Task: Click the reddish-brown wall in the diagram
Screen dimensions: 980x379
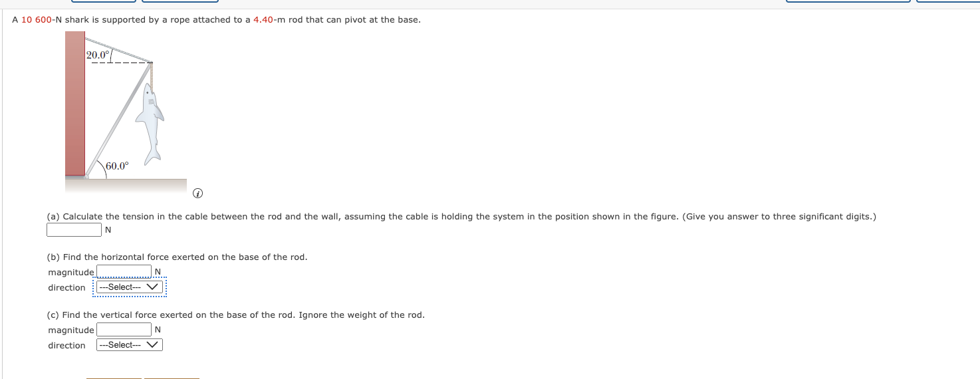Action: (75, 103)
